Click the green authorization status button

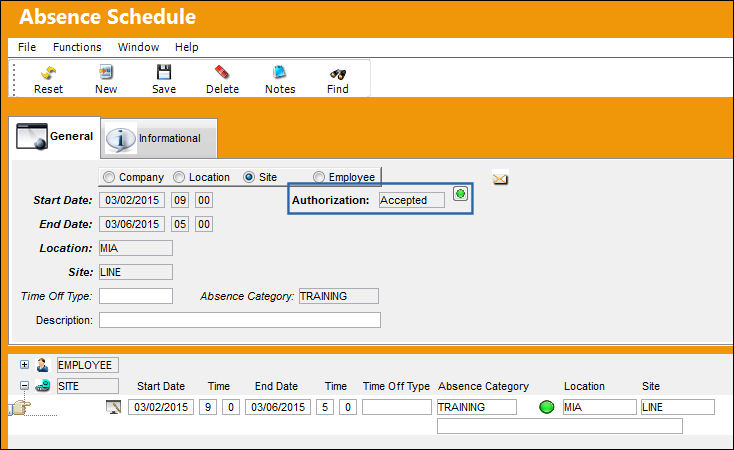(461, 193)
